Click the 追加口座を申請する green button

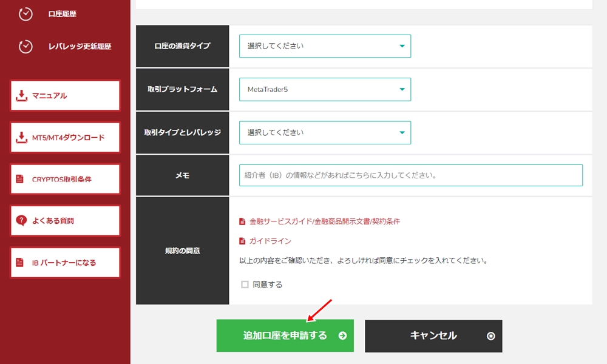pyautogui.click(x=285, y=336)
